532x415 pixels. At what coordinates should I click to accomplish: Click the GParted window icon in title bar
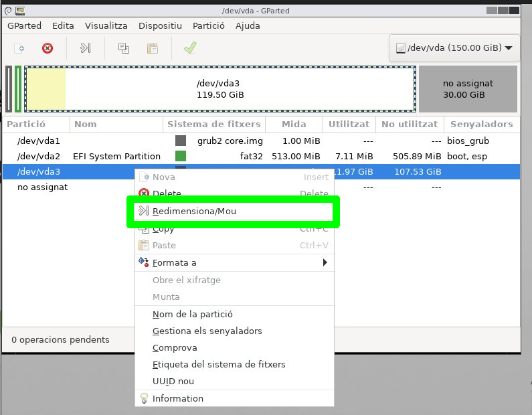(x=20, y=11)
